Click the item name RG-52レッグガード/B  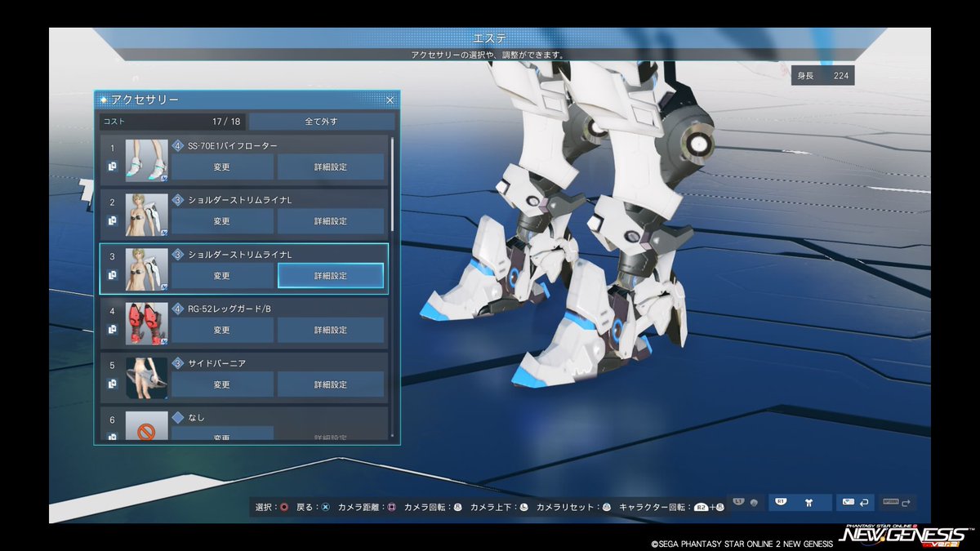coord(228,309)
